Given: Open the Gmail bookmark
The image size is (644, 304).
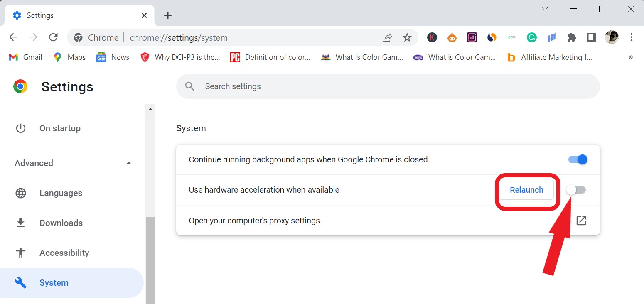Looking at the screenshot, I should coord(25,57).
